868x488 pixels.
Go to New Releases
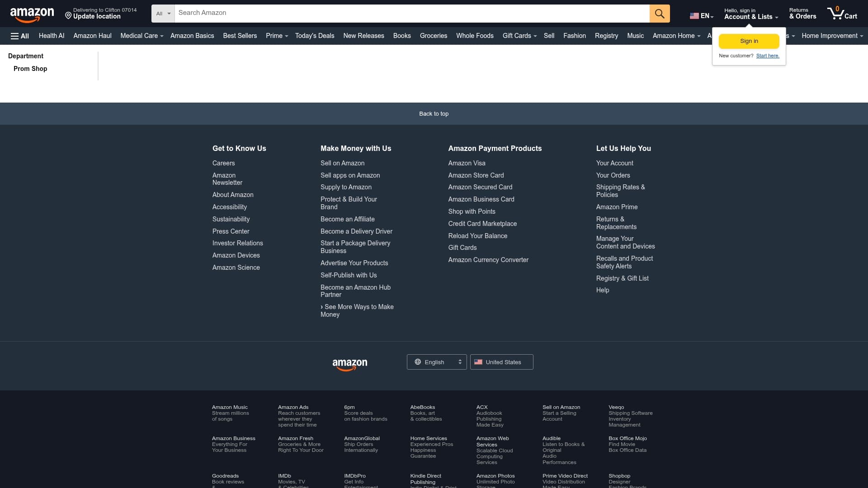(363, 36)
